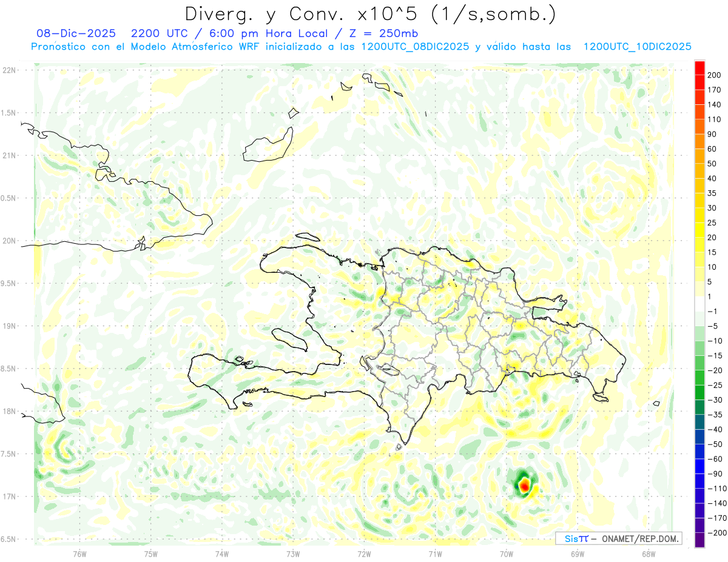Click the '18N' latitude label
Image resolution: width=728 pixels, height=562 pixels.
[8, 411]
